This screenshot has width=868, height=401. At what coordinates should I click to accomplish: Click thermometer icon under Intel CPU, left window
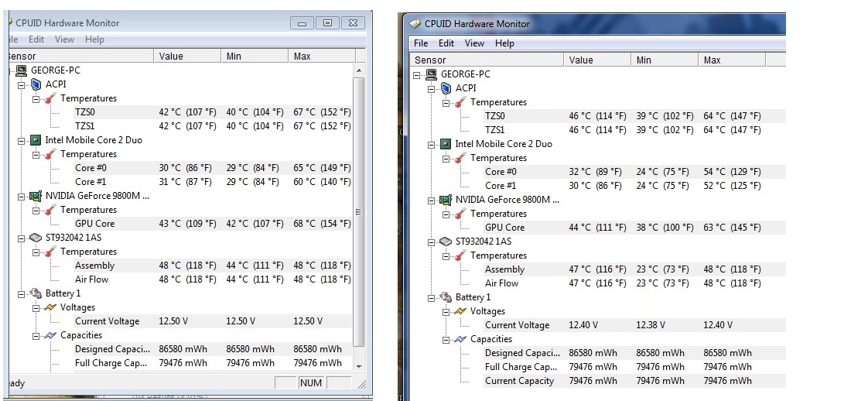(50, 154)
